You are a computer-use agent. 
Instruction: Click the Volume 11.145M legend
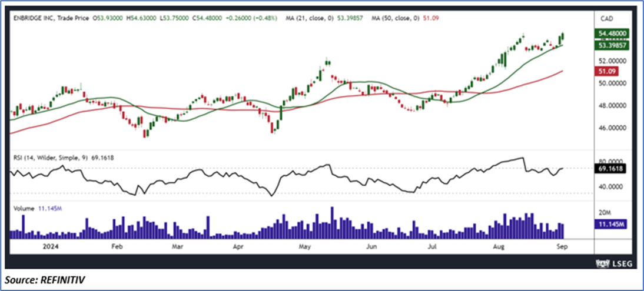38,209
